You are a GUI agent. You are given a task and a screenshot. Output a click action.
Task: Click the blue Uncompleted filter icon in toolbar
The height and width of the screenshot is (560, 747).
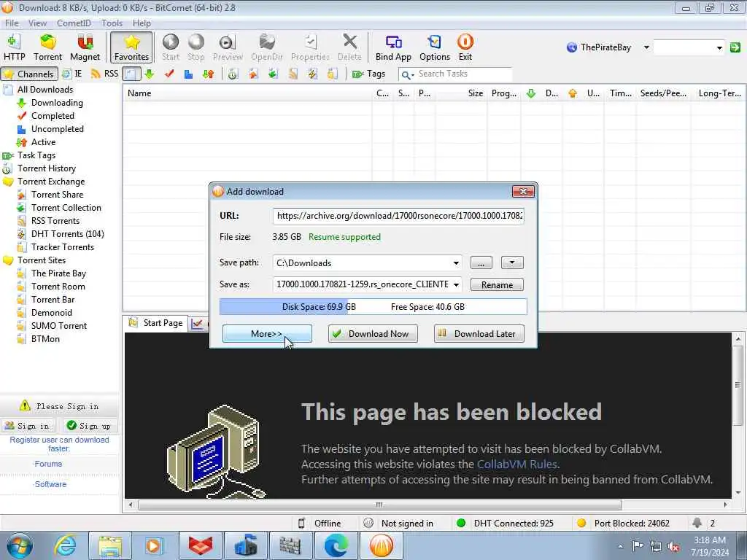pos(189,74)
